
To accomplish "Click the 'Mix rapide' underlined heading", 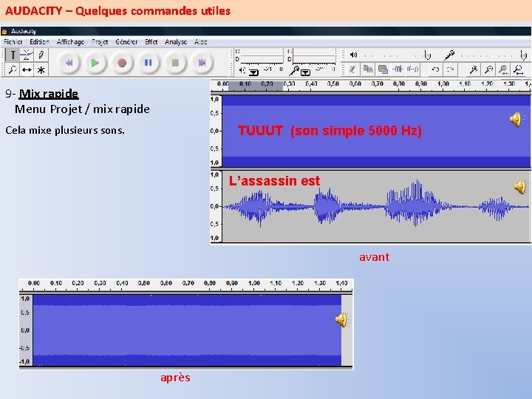I will coord(49,94).
